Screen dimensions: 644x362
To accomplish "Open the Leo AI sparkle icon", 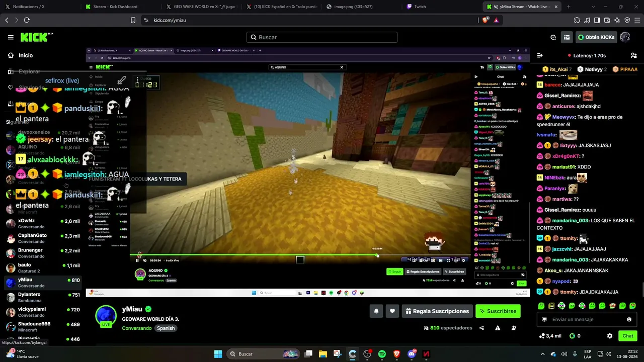I will 617,20.
